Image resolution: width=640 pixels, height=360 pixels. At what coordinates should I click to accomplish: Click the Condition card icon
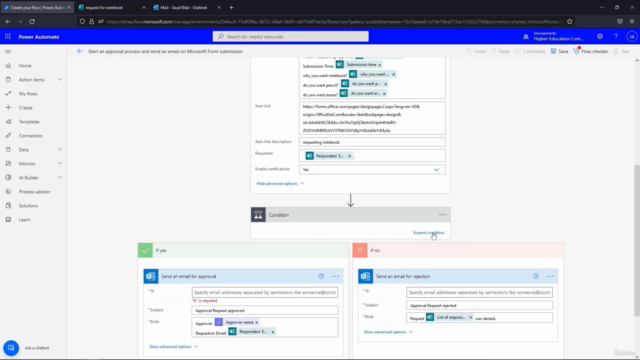click(258, 215)
